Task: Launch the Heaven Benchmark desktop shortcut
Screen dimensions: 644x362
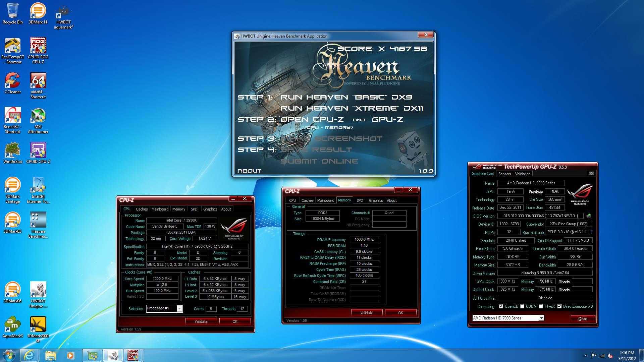Action: click(x=38, y=225)
